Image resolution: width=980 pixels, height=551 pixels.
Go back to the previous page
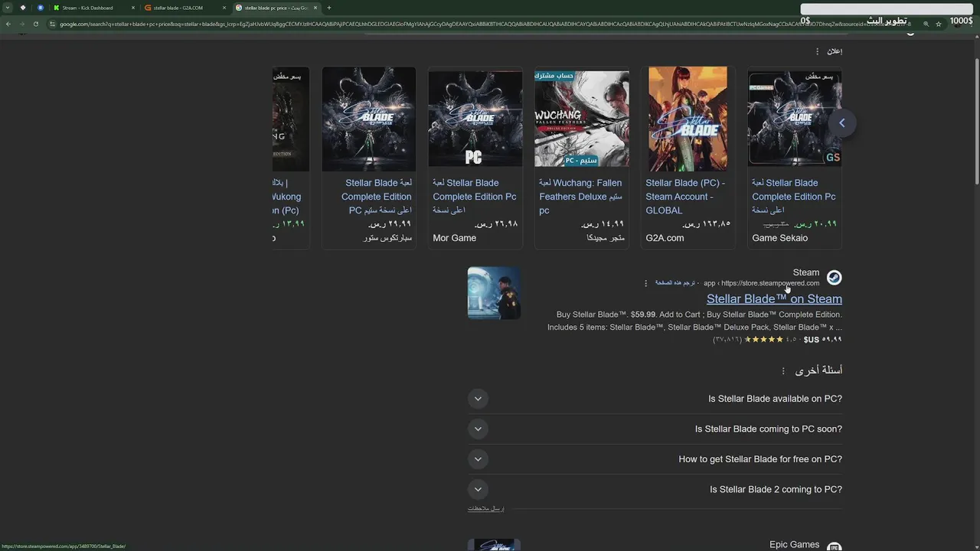pos(8,24)
